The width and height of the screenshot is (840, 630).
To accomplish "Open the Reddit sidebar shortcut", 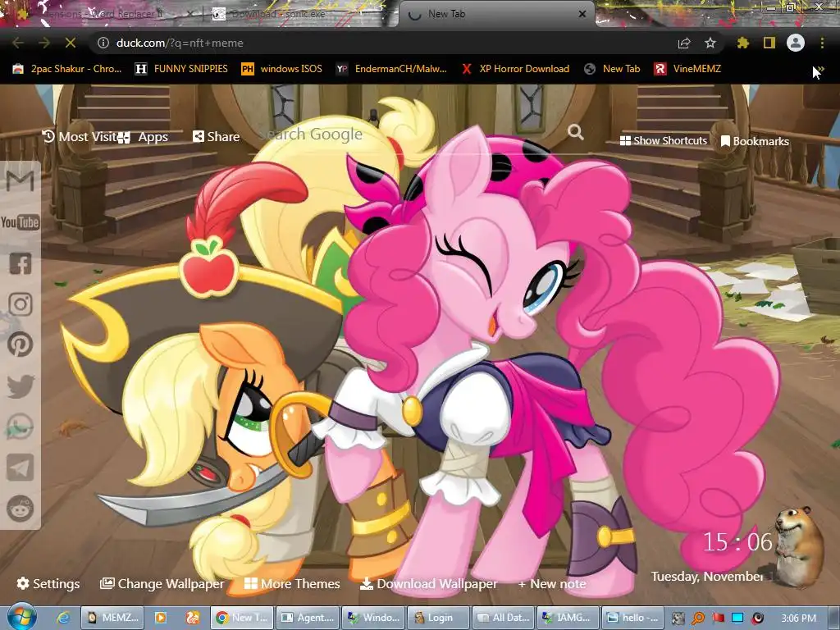I will (21, 508).
